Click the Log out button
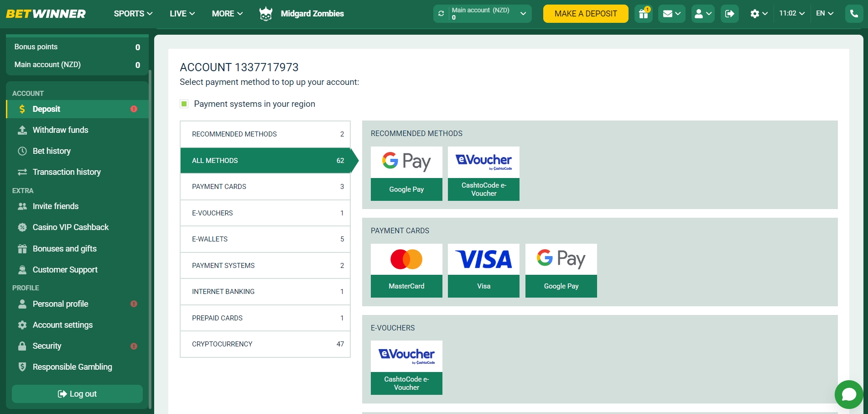 [77, 394]
